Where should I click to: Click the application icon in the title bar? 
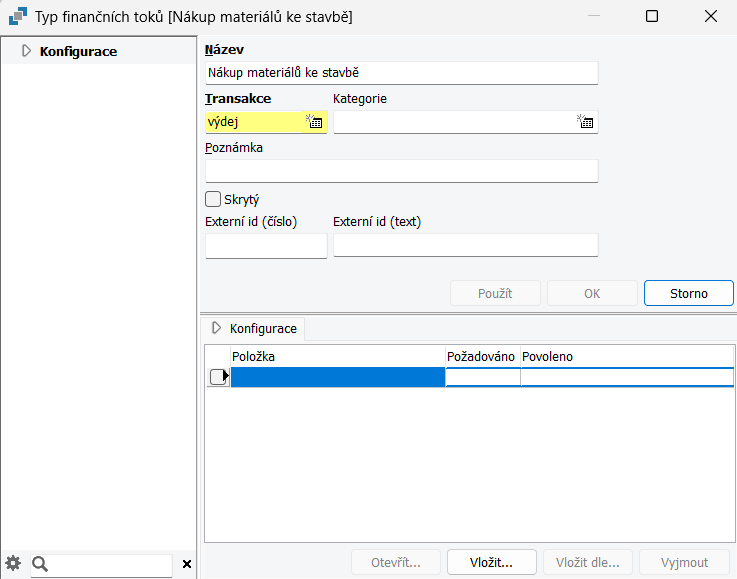[x=18, y=16]
